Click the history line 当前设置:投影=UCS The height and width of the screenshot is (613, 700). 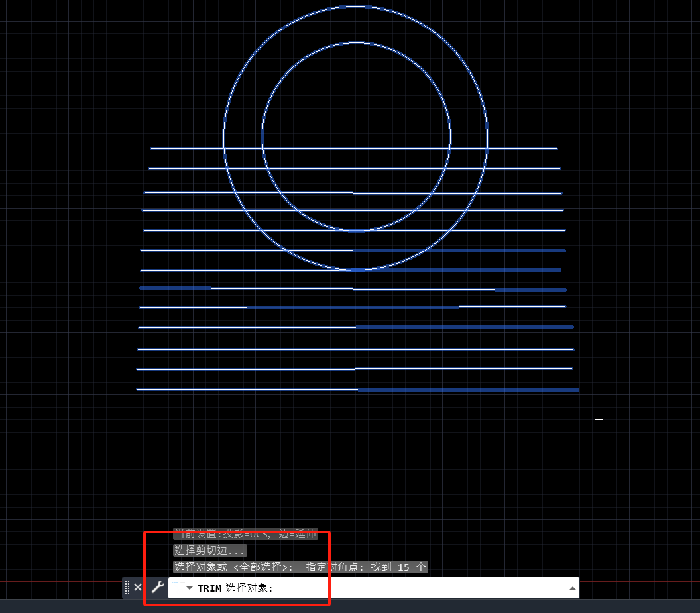pos(245,533)
